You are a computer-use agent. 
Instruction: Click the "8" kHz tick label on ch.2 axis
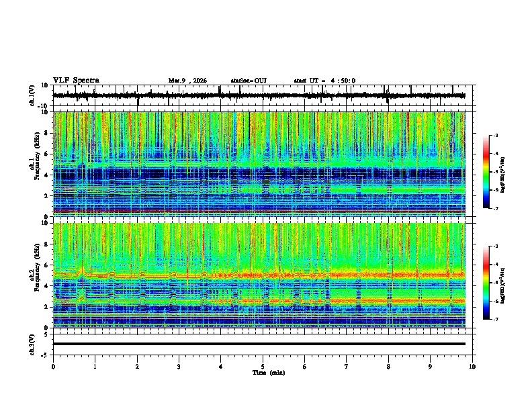(47, 244)
